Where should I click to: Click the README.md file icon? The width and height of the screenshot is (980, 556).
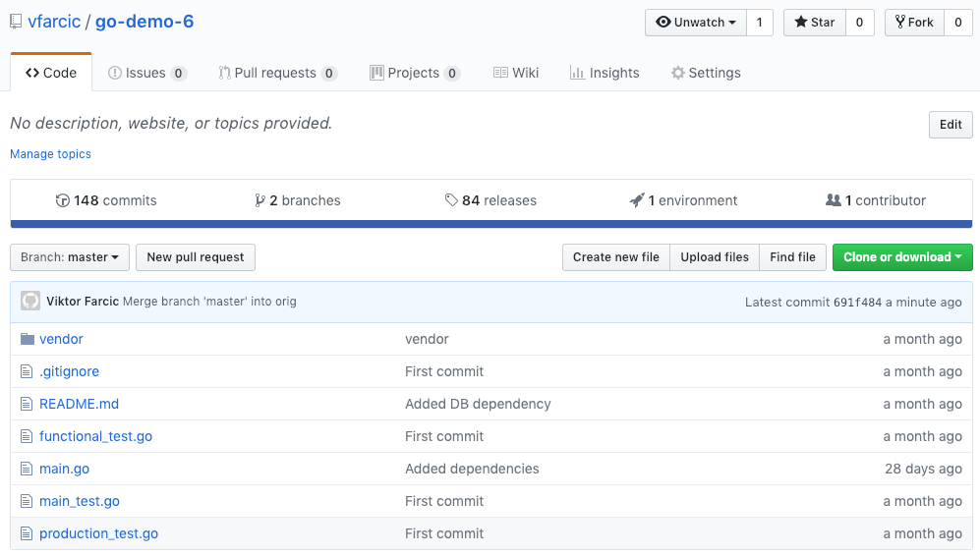[27, 404]
